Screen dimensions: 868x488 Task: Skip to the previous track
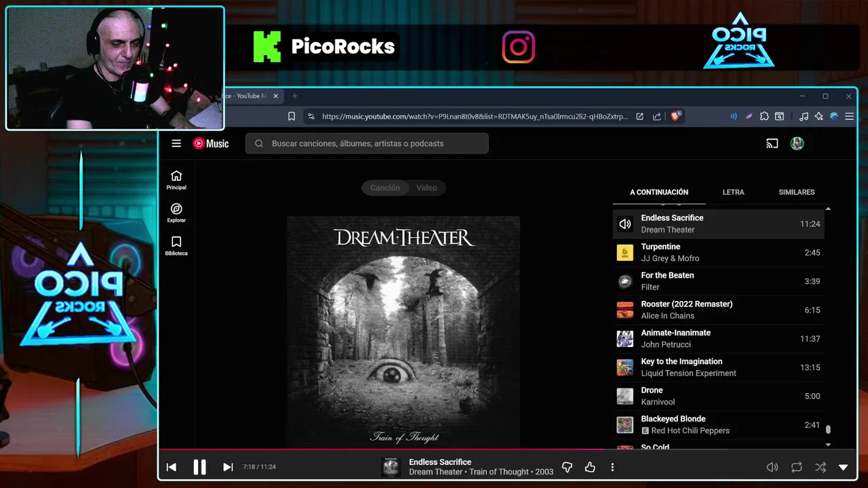point(172,467)
